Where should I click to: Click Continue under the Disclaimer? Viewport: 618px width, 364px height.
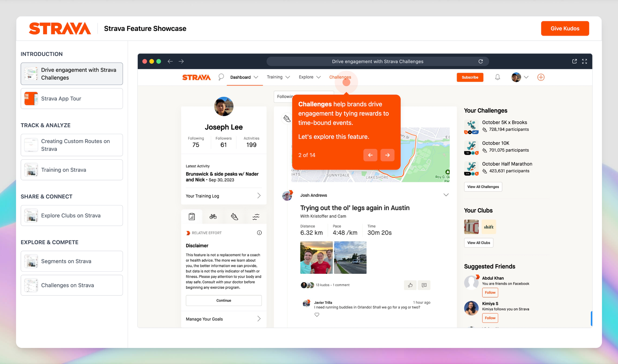tap(224, 300)
